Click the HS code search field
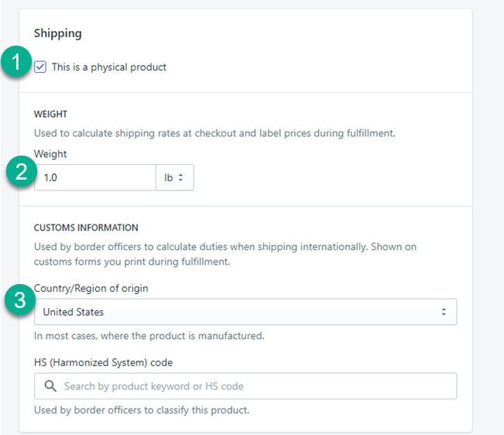Image resolution: width=504 pixels, height=435 pixels. point(255,385)
